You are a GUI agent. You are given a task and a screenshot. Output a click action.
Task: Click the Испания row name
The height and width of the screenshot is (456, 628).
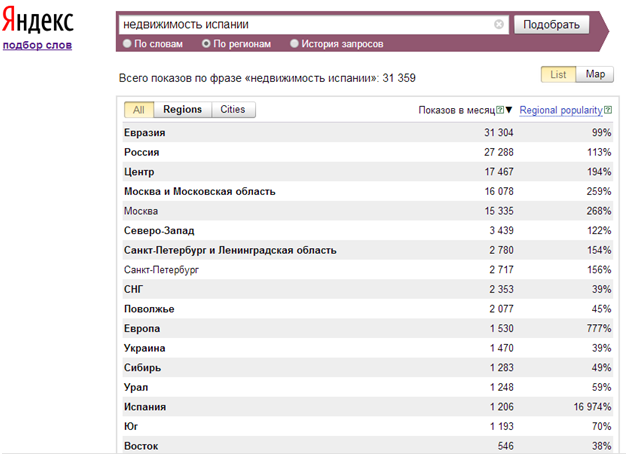point(145,407)
